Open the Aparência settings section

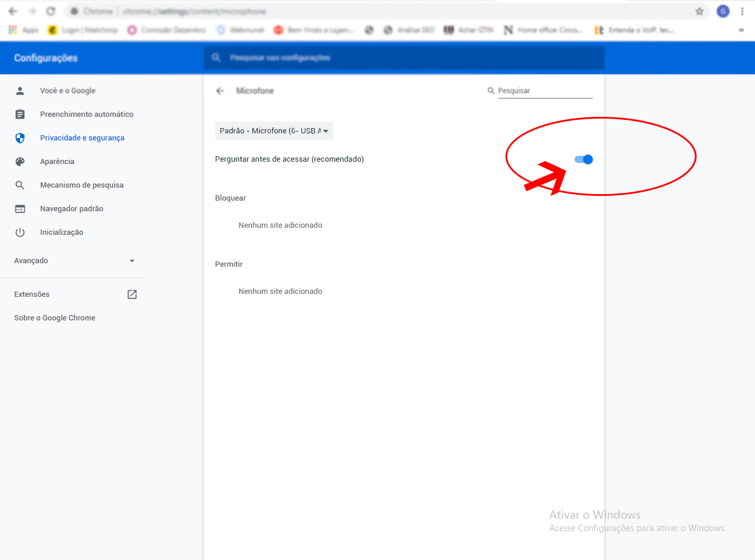57,162
